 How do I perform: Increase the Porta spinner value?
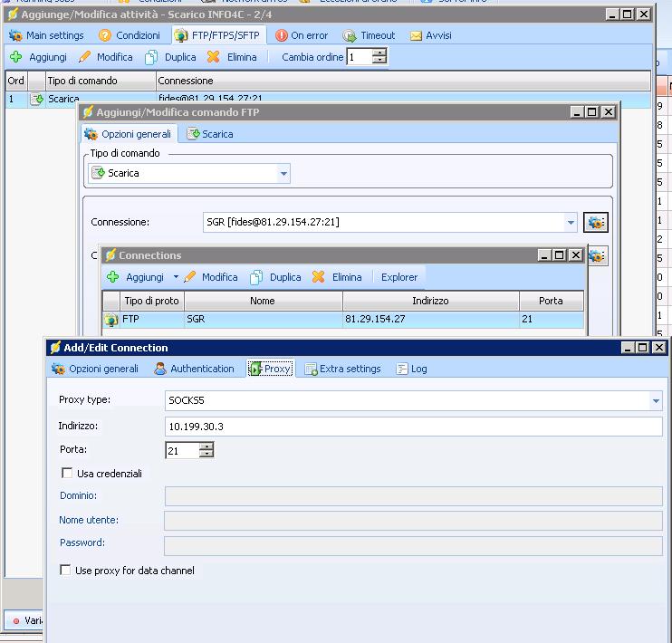coord(206,446)
